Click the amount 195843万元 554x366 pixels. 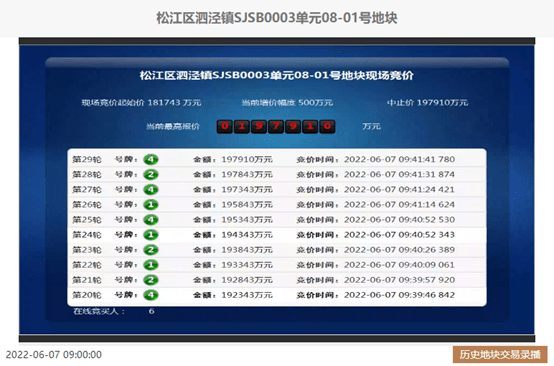[247, 205]
